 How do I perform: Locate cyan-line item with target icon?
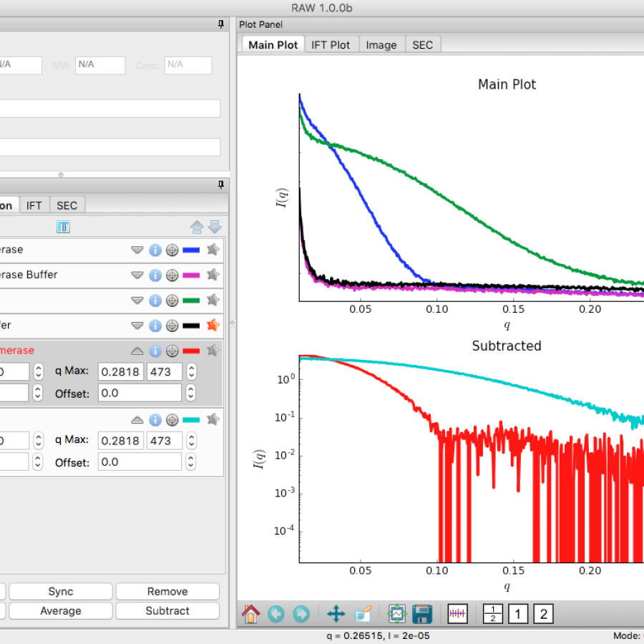tap(172, 420)
